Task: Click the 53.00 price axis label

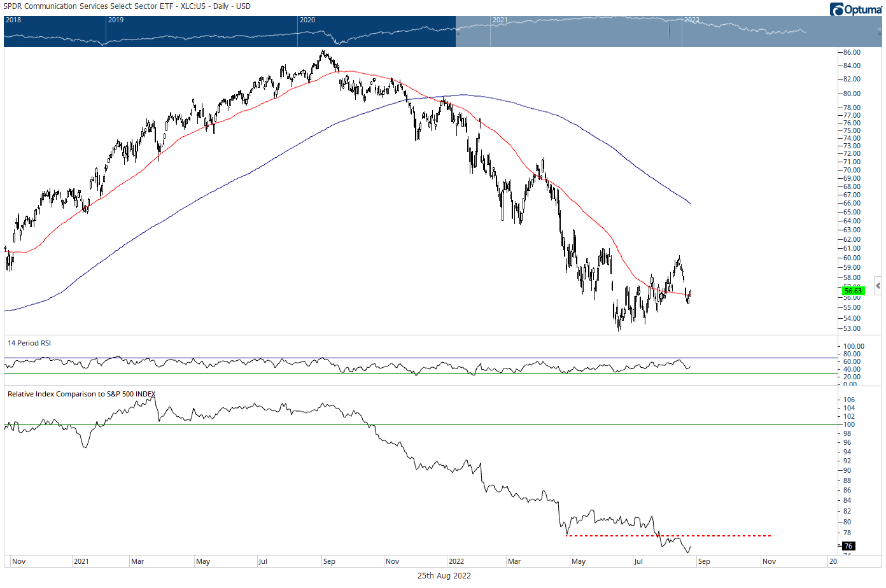Action: pyautogui.click(x=852, y=328)
